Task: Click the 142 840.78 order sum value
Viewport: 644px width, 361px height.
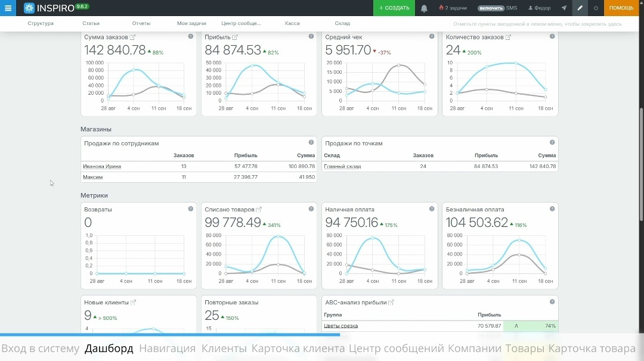Action: 114,50
